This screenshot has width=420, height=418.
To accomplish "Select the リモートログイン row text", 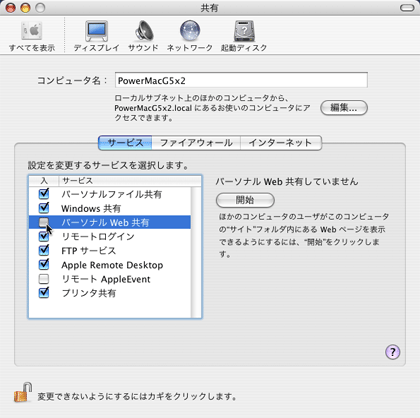I will click(x=98, y=237).
